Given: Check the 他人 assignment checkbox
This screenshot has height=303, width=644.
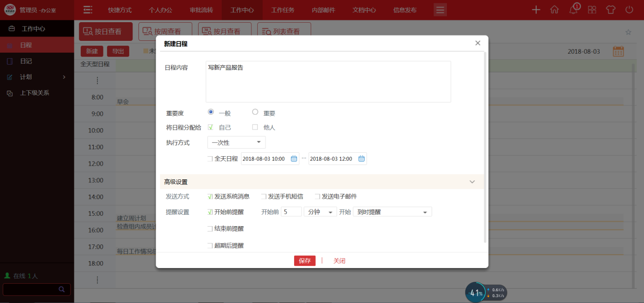Looking at the screenshot, I should click(x=255, y=127).
